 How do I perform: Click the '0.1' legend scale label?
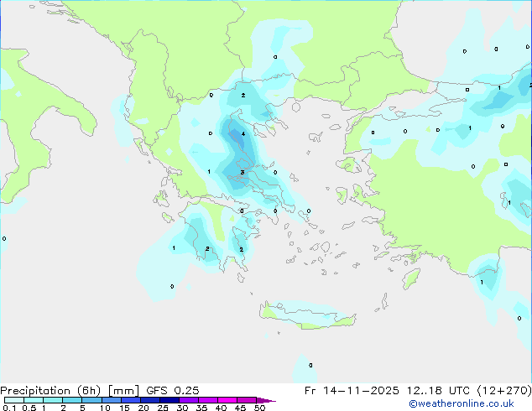pos(9,408)
